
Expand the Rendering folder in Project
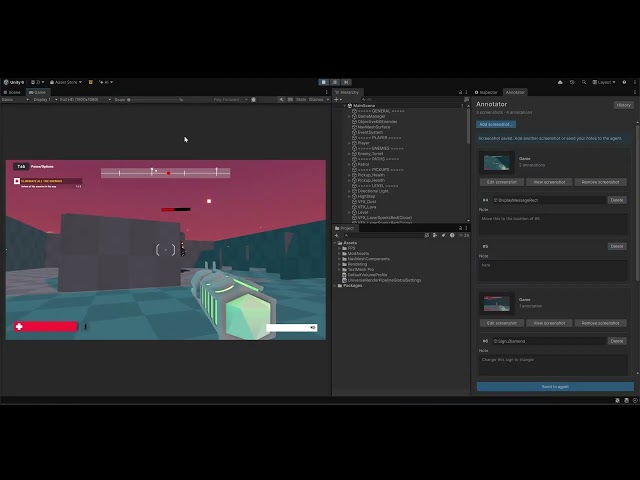pos(340,264)
